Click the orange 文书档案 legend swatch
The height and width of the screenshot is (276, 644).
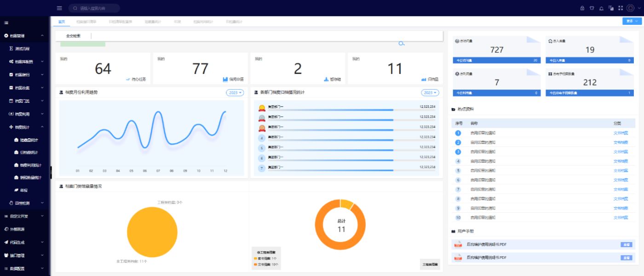point(255,265)
